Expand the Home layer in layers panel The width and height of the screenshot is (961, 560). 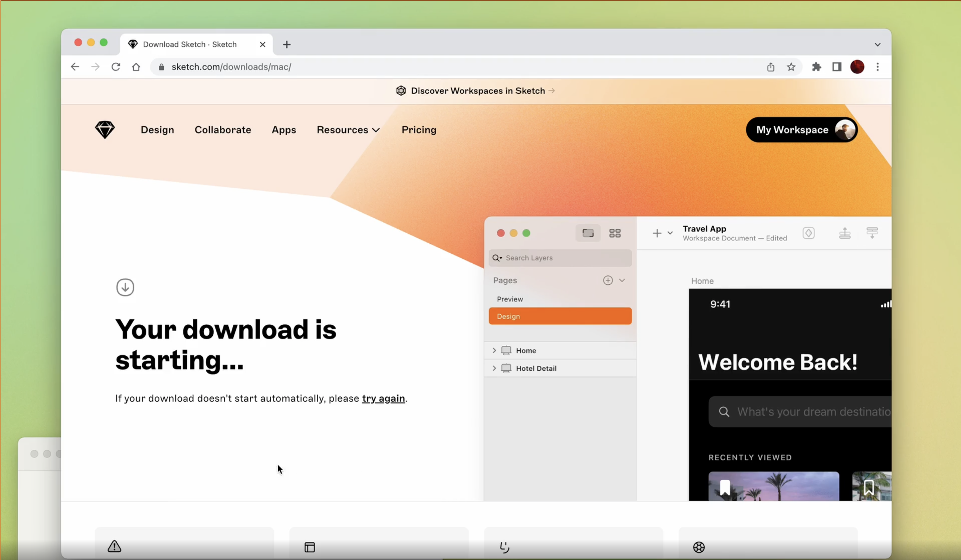click(x=495, y=350)
